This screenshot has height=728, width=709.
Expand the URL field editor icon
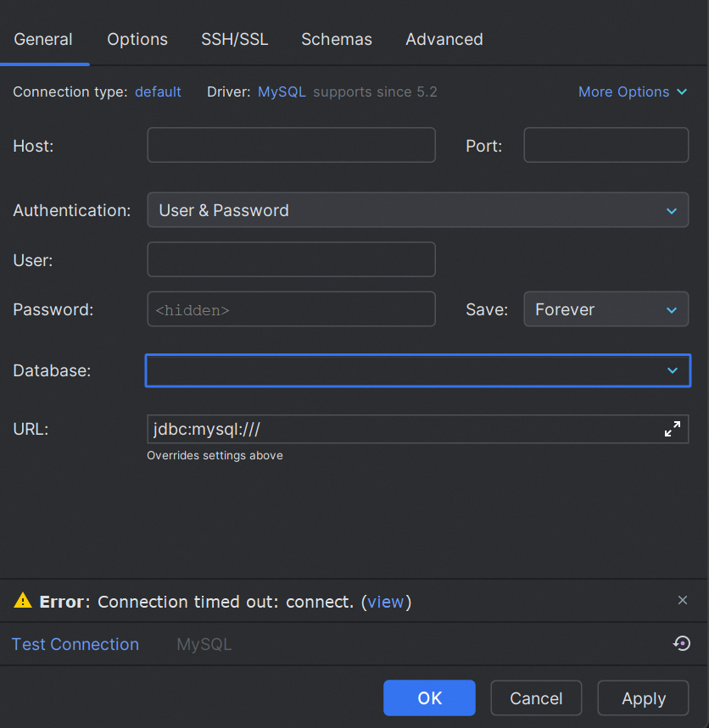672,429
